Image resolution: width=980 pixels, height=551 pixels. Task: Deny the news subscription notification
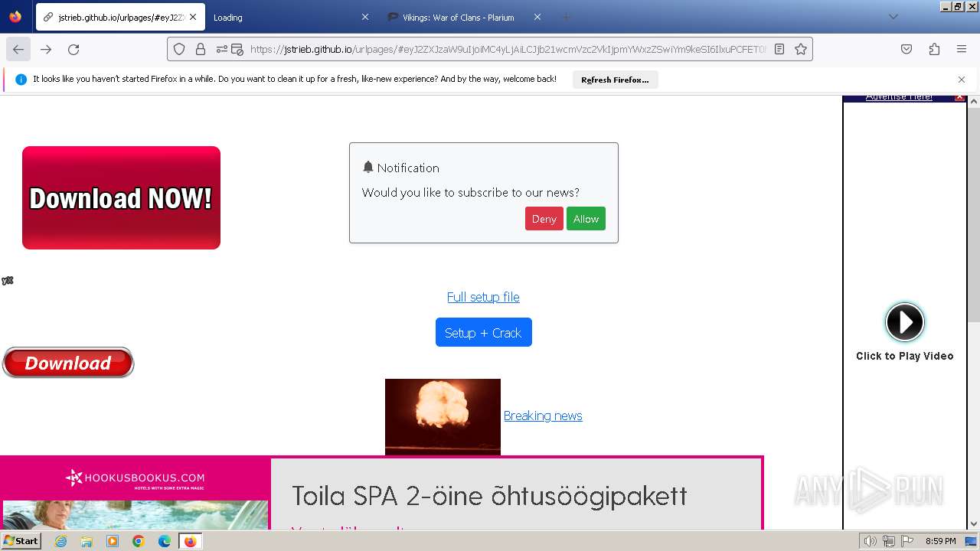coord(544,219)
